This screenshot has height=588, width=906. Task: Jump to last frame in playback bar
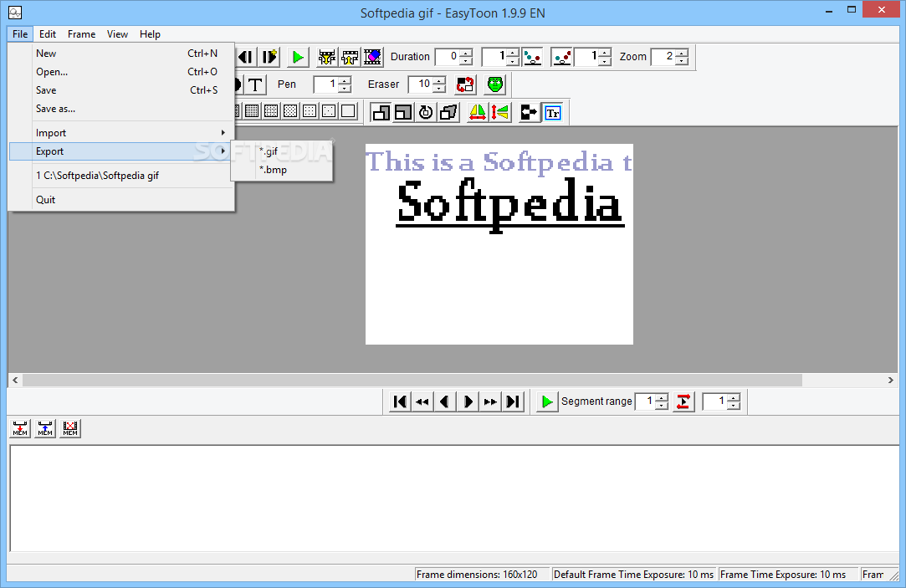[513, 401]
